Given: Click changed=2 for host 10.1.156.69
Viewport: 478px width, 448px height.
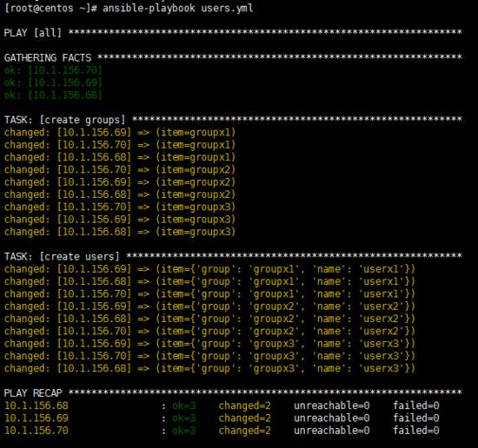Looking at the screenshot, I should (245, 418).
